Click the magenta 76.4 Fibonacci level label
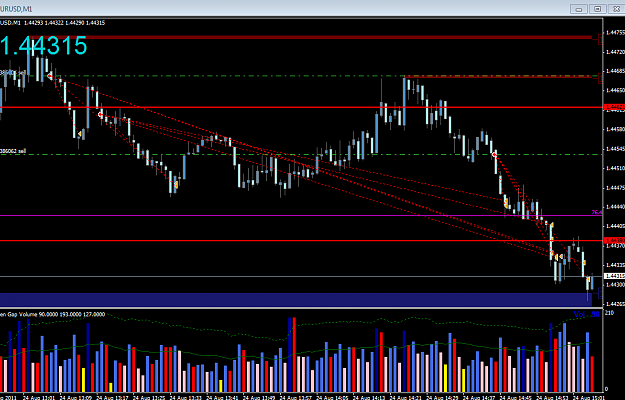625x400 pixels. 596,213
